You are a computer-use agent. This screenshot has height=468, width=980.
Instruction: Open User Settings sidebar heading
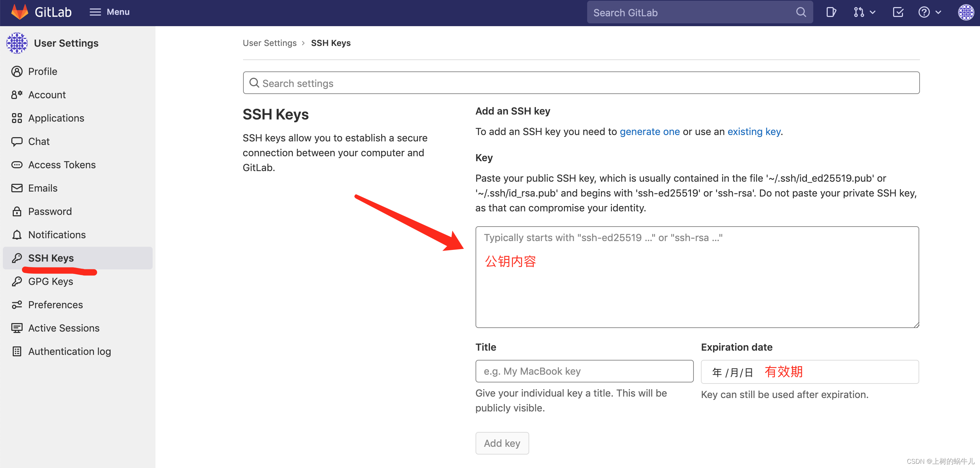click(66, 43)
